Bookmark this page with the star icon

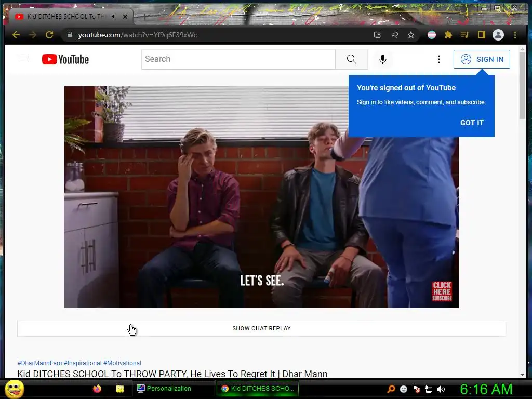point(411,35)
